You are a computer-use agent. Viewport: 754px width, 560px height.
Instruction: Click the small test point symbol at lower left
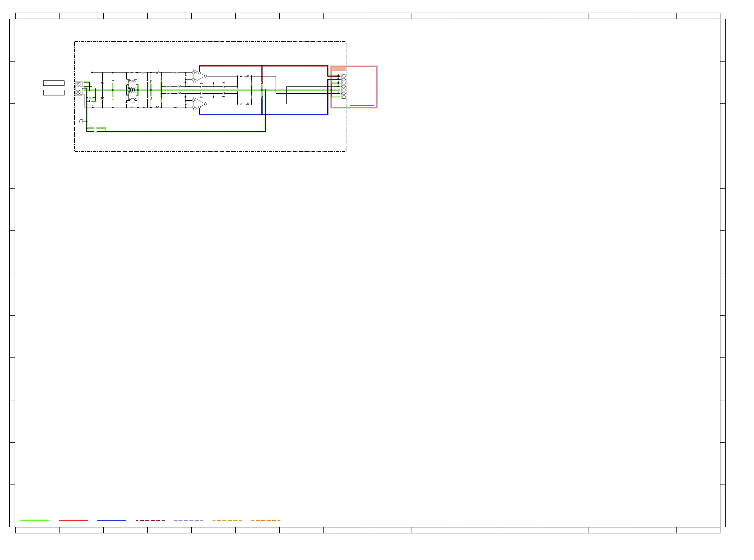[x=81, y=121]
